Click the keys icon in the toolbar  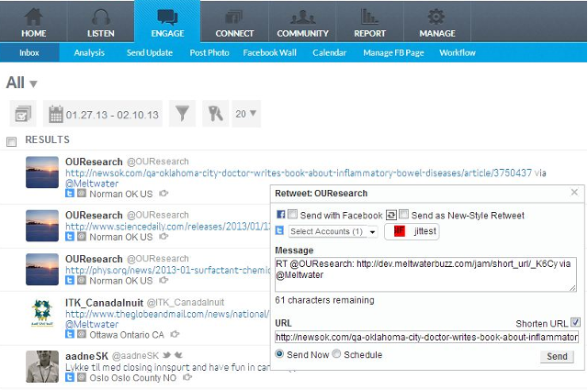pyautogui.click(x=216, y=114)
